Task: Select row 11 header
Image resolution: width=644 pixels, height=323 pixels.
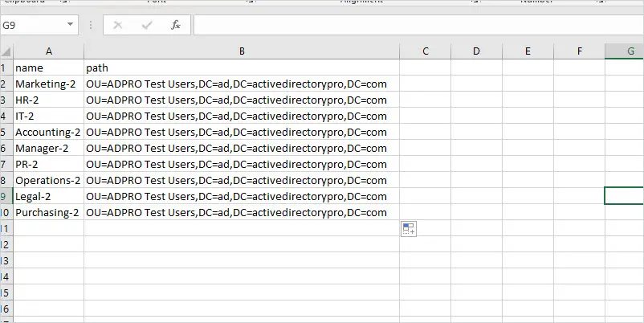Action: [x=6, y=228]
